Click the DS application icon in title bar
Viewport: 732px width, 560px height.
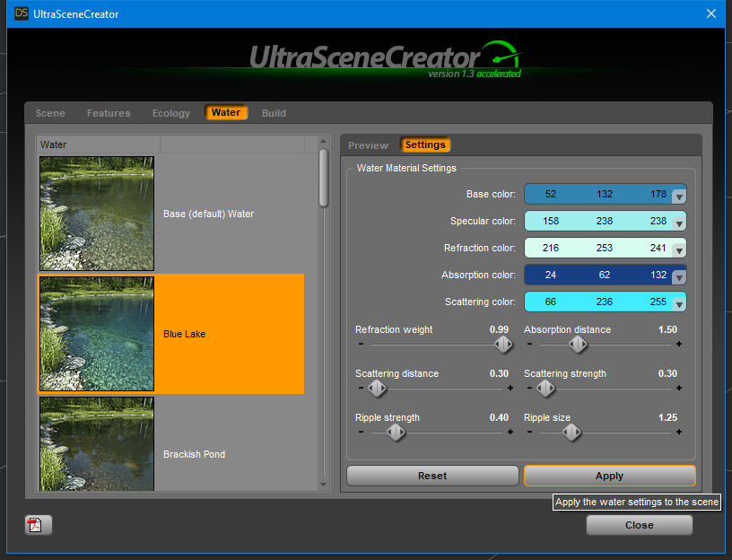(x=21, y=13)
